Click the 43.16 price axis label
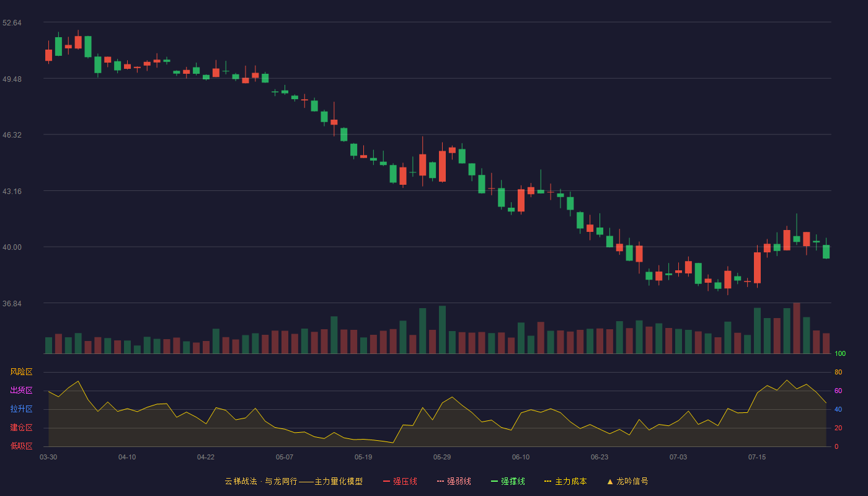Viewport: 868px width, 496px height. pyautogui.click(x=12, y=191)
